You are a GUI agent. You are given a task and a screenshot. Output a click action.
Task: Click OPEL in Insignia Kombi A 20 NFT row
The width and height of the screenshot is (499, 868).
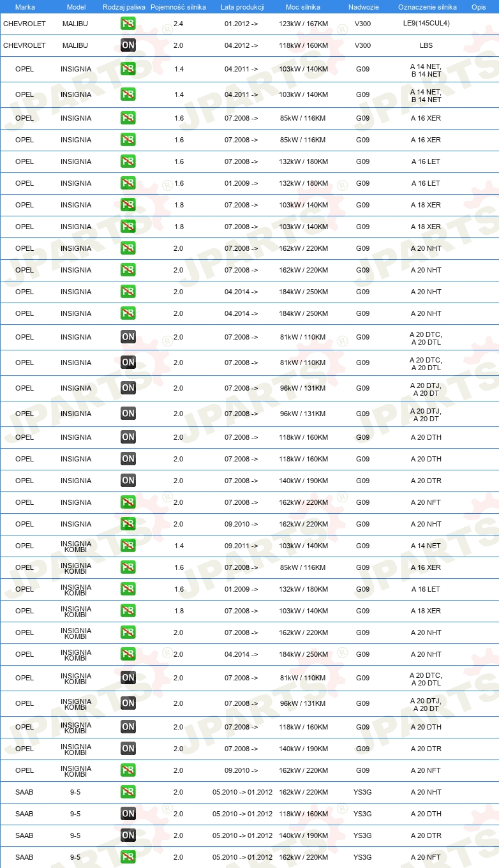pyautogui.click(x=24, y=770)
